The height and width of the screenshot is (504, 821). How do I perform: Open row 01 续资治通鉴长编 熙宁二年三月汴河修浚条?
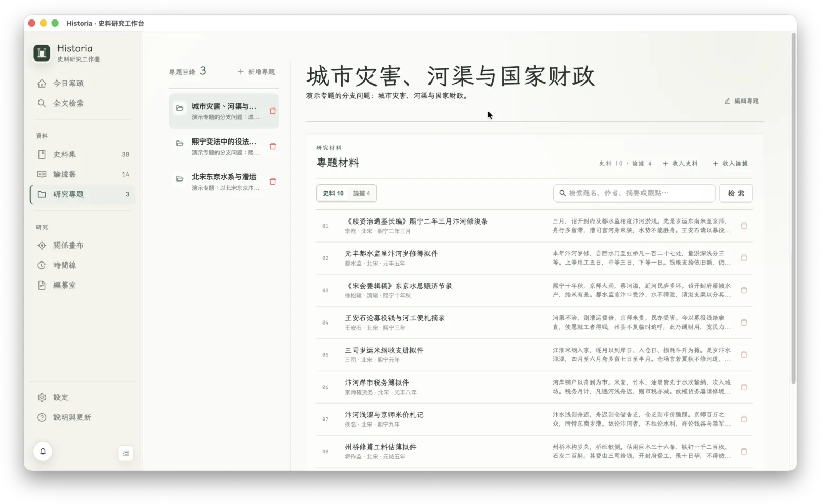(x=534, y=226)
